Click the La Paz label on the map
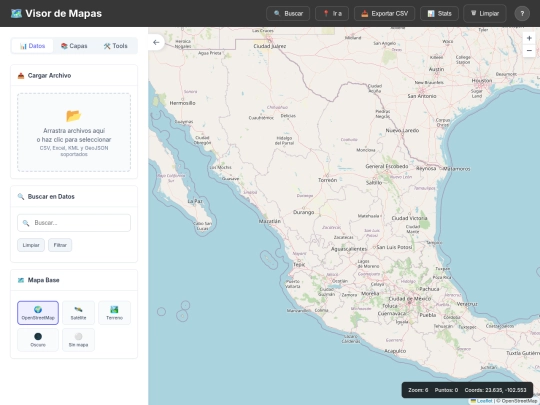The width and height of the screenshot is (540, 405). pos(195,201)
